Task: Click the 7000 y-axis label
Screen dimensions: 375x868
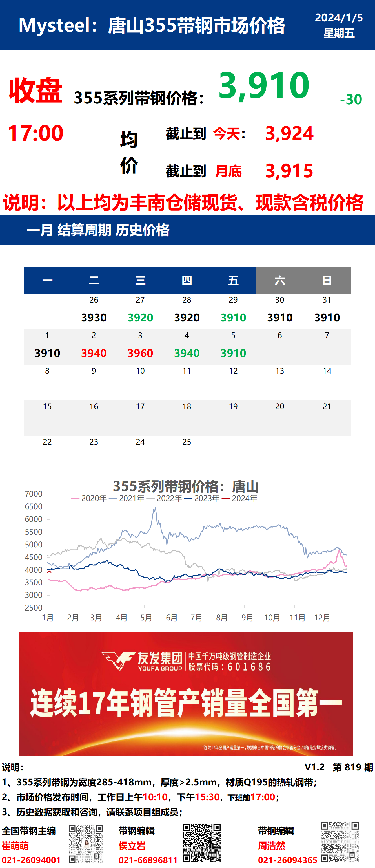Action: (34, 494)
